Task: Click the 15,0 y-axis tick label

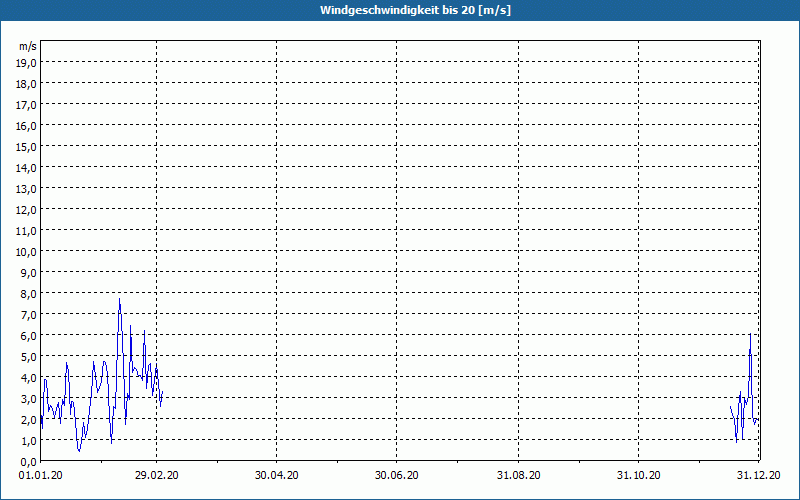Action: point(27,146)
